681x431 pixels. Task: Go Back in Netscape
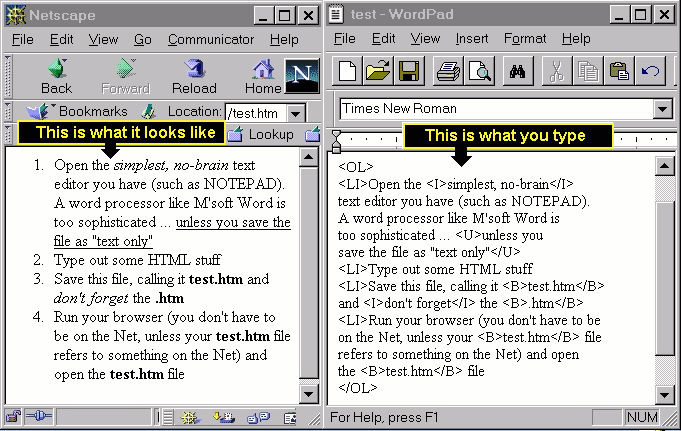point(57,76)
